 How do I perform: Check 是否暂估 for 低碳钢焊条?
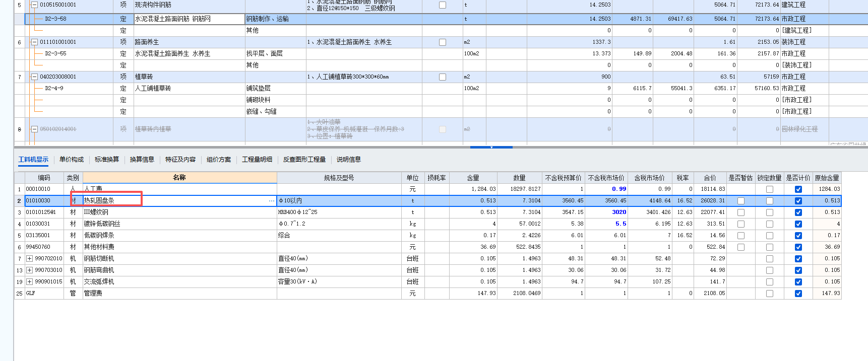(741, 236)
